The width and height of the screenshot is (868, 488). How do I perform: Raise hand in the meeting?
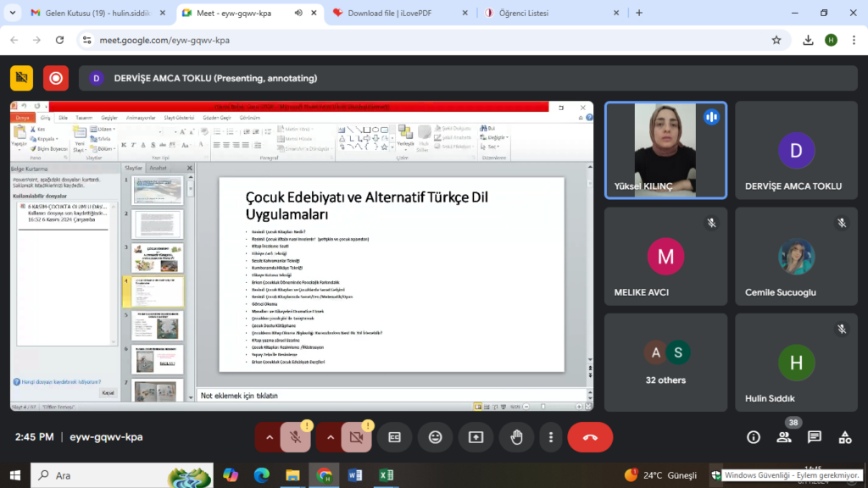(515, 437)
